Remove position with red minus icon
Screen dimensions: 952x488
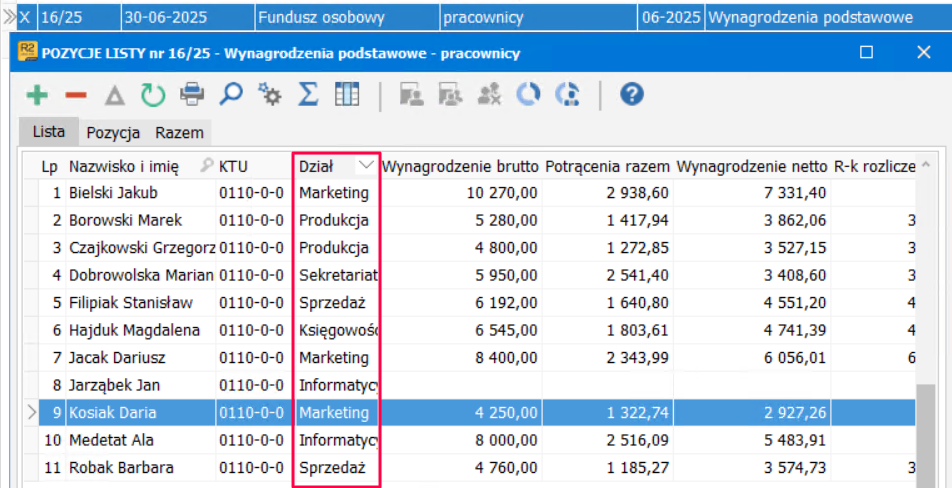pos(76,95)
